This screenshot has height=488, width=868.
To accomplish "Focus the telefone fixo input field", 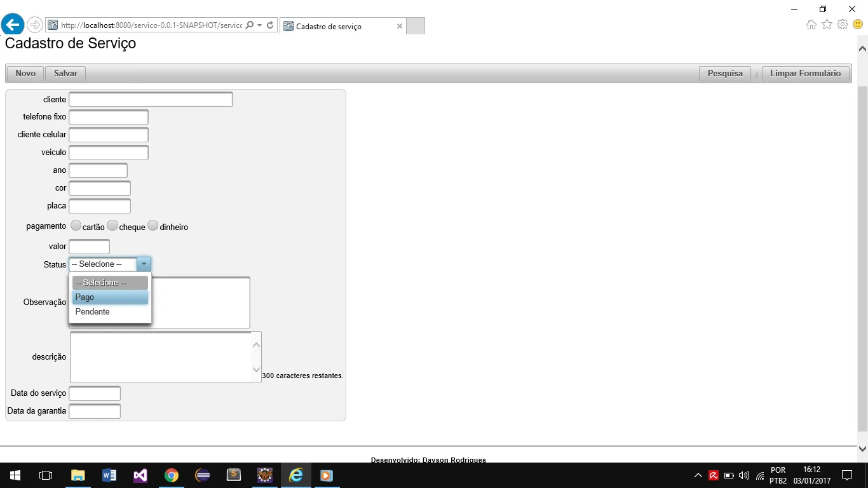I will coord(109,118).
